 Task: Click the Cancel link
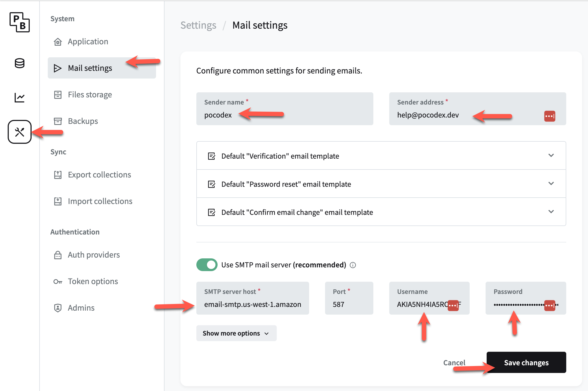tap(454, 362)
